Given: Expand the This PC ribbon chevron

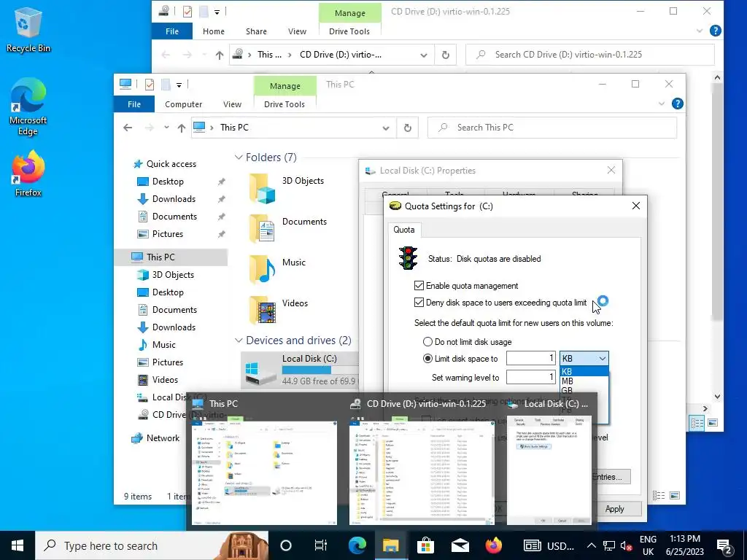Looking at the screenshot, I should click(x=661, y=104).
